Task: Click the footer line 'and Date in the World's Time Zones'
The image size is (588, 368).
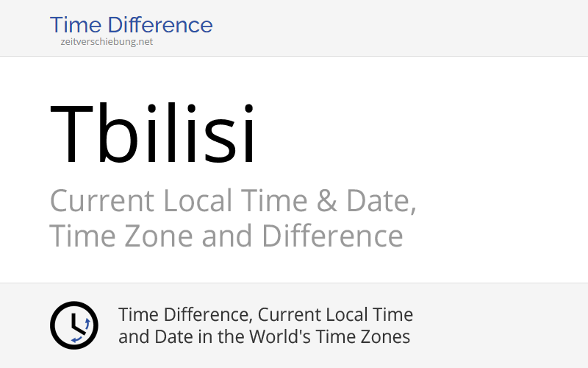Action: coord(264,337)
